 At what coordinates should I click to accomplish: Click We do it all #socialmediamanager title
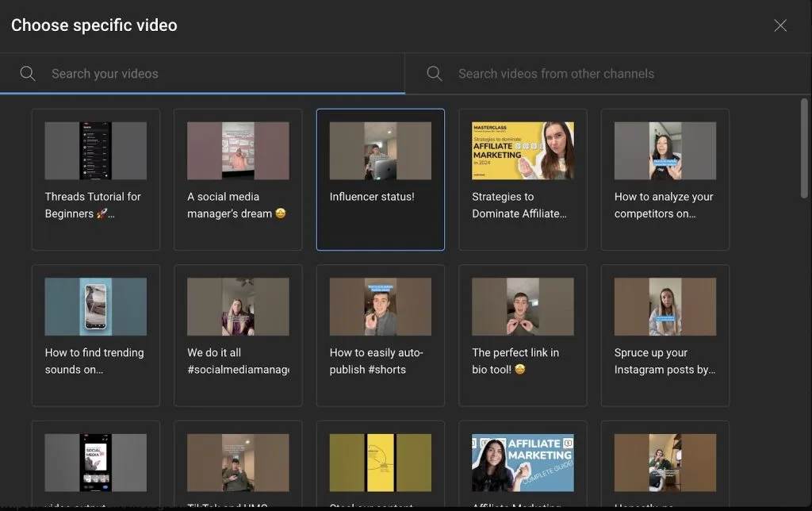238,361
